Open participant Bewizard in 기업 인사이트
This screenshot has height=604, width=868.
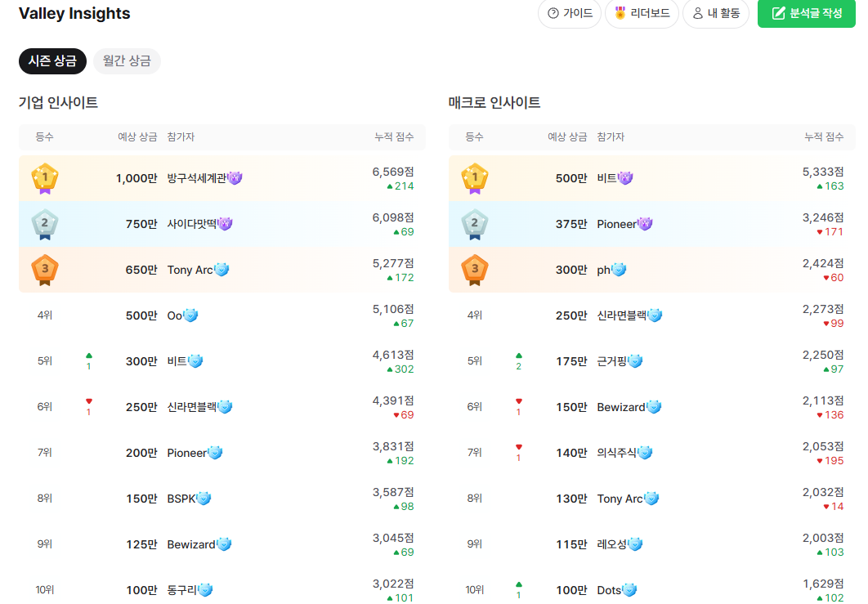coord(190,544)
